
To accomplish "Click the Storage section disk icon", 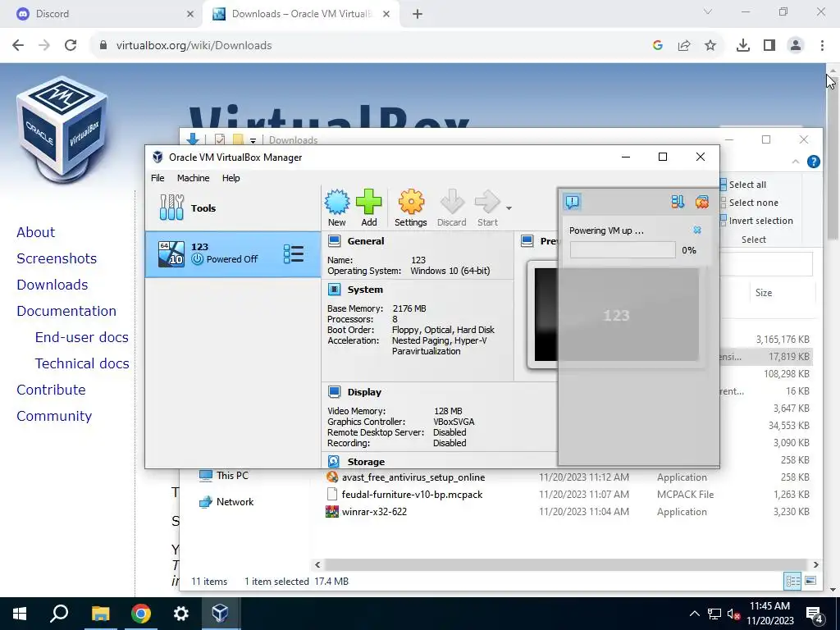I will tap(334, 461).
